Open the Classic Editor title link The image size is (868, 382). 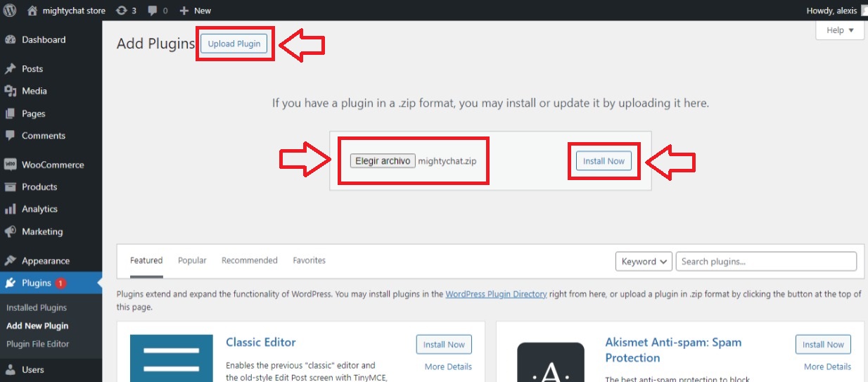pos(261,343)
